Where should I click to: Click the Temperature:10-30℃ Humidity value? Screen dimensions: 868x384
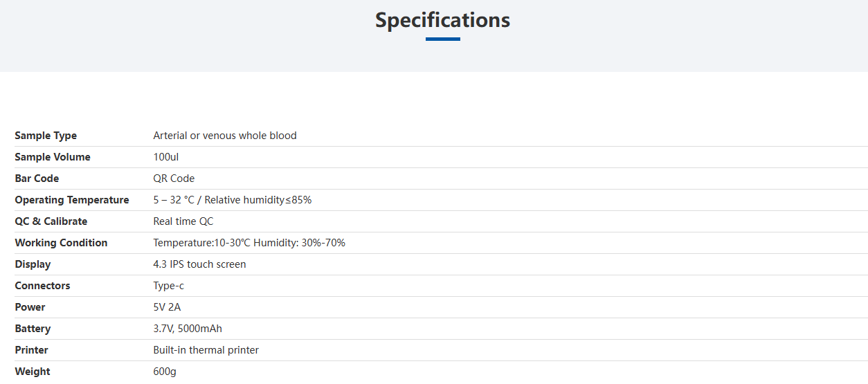coord(249,243)
